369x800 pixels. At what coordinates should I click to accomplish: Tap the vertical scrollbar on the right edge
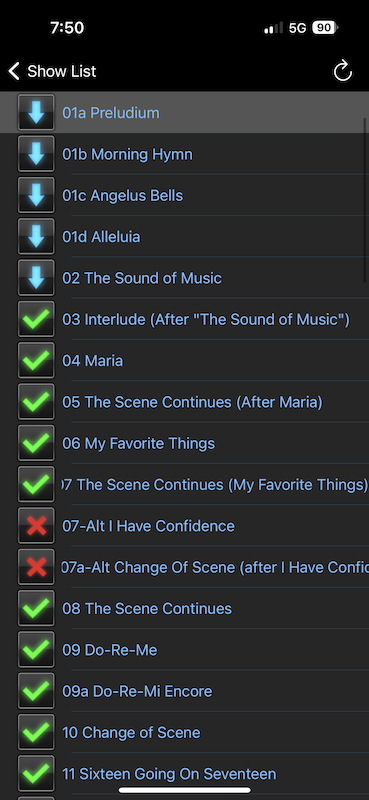coord(365,199)
